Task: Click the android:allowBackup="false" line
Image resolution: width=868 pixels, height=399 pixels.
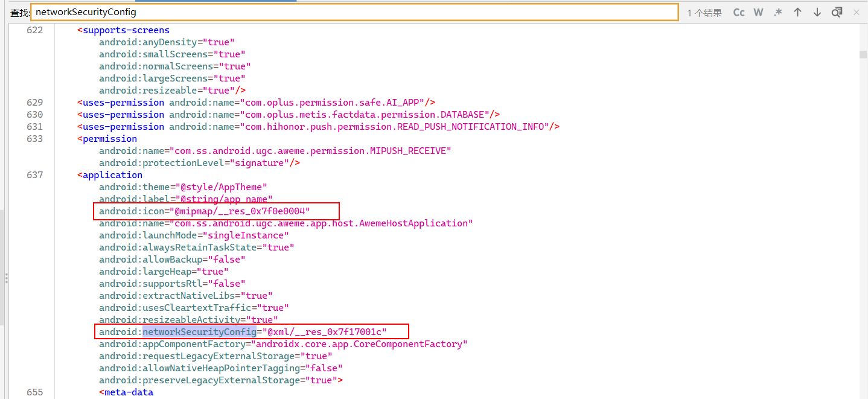Action: [173, 260]
